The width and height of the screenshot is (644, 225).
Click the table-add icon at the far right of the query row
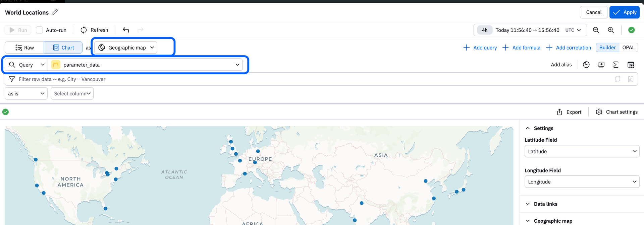[x=631, y=65]
